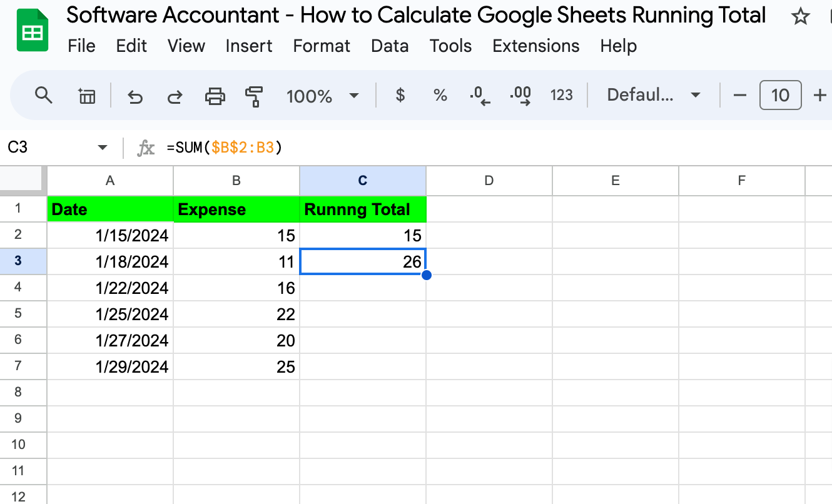Format as percent icon
This screenshot has width=832, height=504.
pyautogui.click(x=440, y=95)
